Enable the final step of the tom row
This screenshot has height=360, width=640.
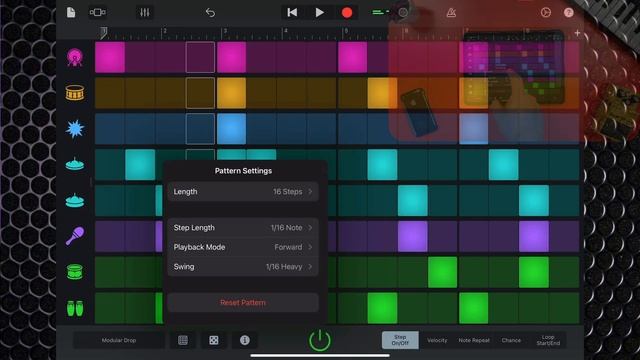[564, 272]
